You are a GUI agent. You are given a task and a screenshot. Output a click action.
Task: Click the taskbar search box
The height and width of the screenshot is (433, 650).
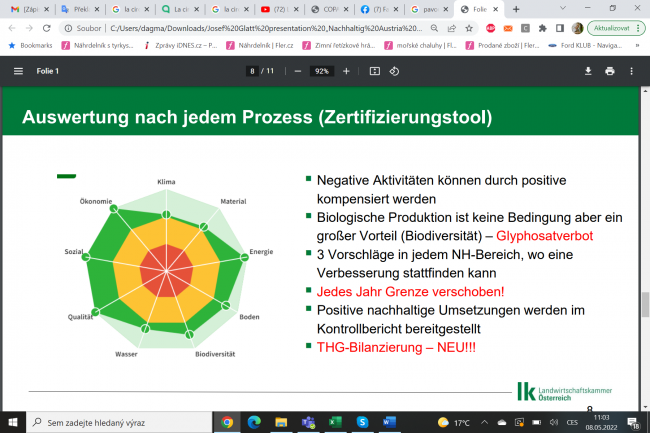tap(119, 422)
